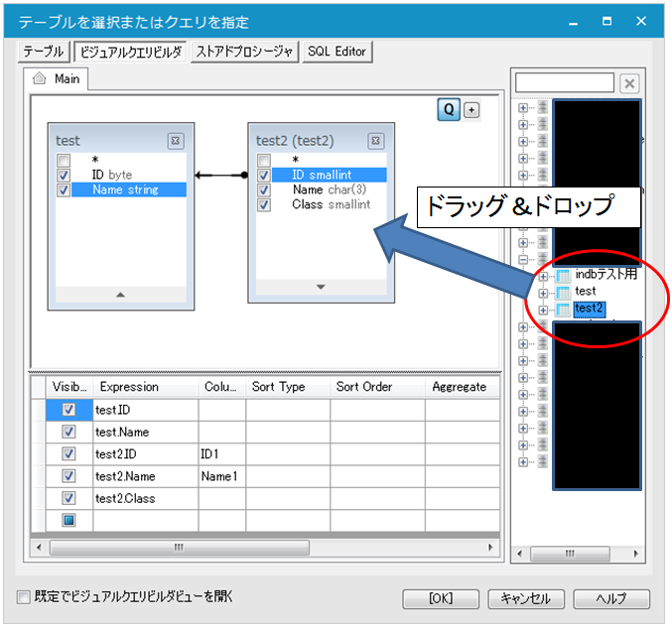Viewport: 672px width, 629px height.
Task: Click the キャンセル button
Action: (x=526, y=599)
